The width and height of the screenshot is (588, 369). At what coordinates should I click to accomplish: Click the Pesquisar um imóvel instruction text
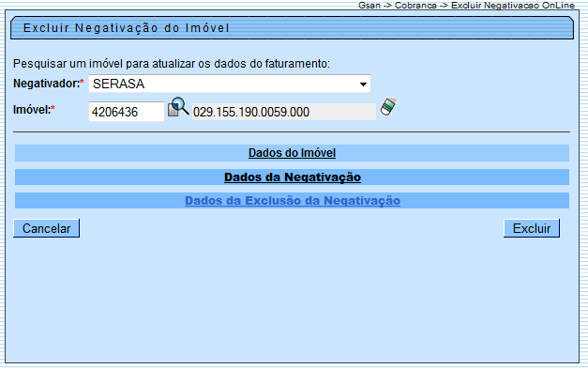click(172, 64)
